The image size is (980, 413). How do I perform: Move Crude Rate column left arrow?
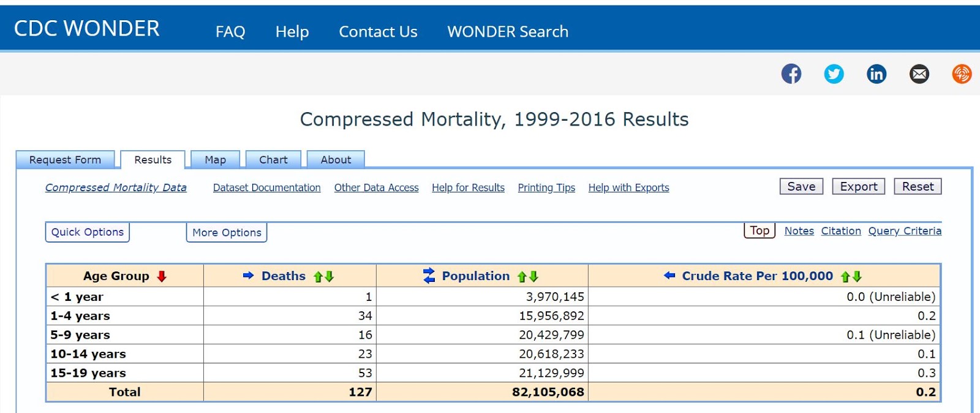tap(669, 276)
